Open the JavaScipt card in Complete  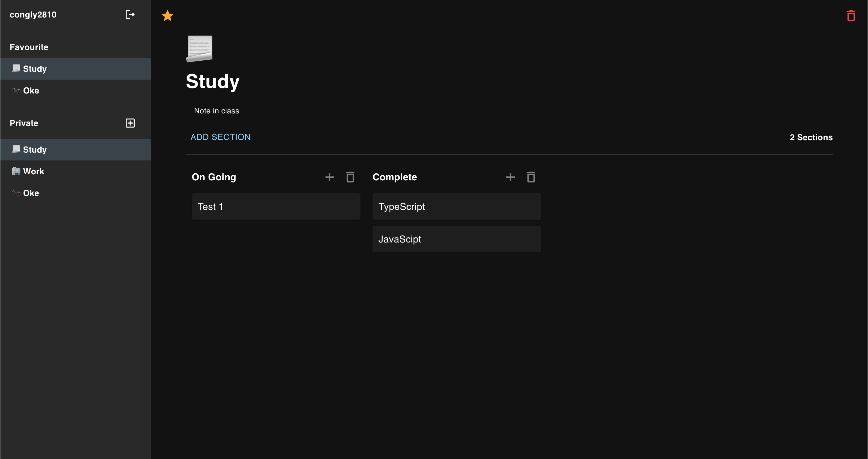[456, 239]
